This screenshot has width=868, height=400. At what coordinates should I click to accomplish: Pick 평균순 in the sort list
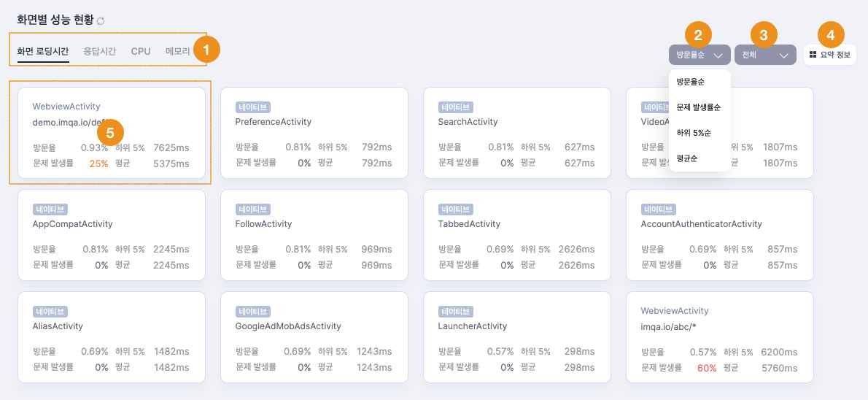(686, 157)
